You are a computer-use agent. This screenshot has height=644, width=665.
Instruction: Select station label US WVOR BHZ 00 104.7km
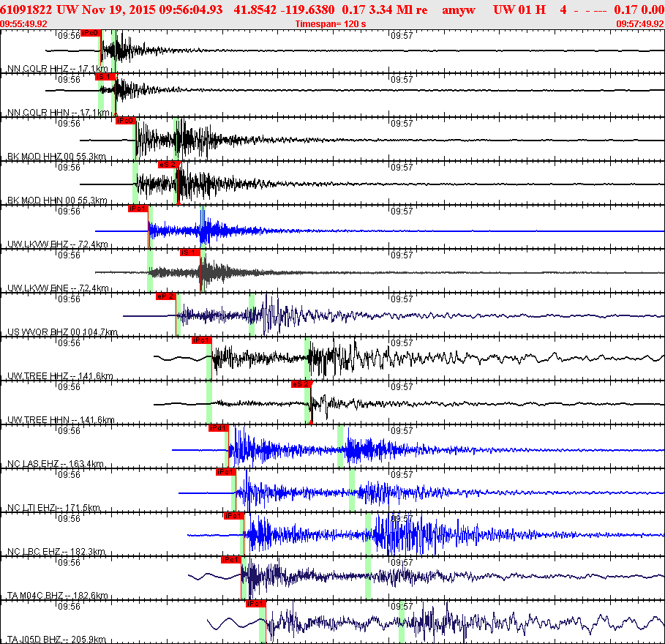pos(62,332)
